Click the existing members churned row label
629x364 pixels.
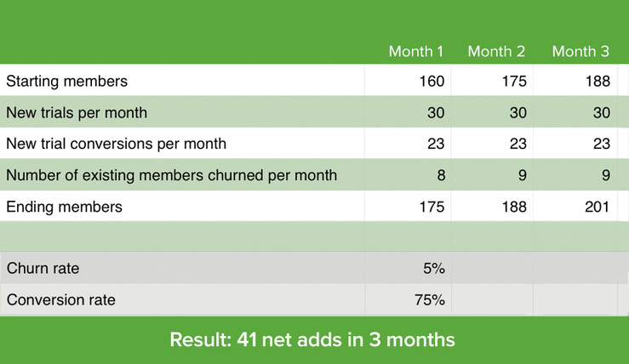point(172,175)
